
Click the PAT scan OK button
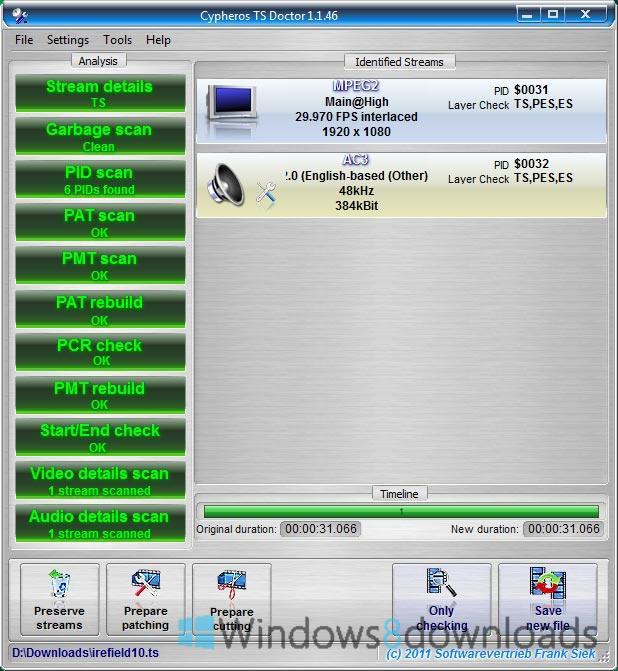(x=100, y=222)
